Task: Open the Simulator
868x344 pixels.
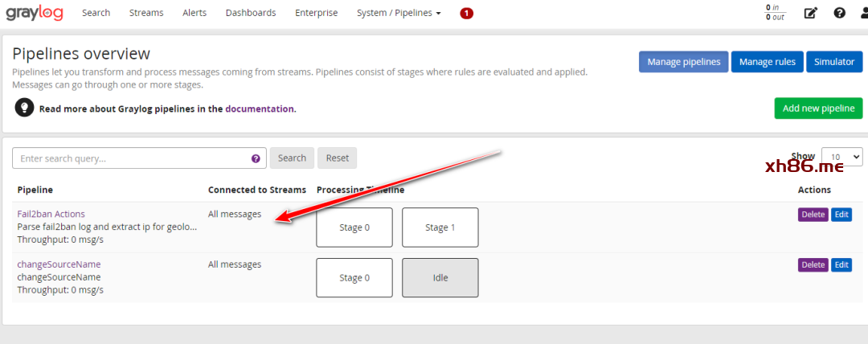Action: tap(834, 62)
